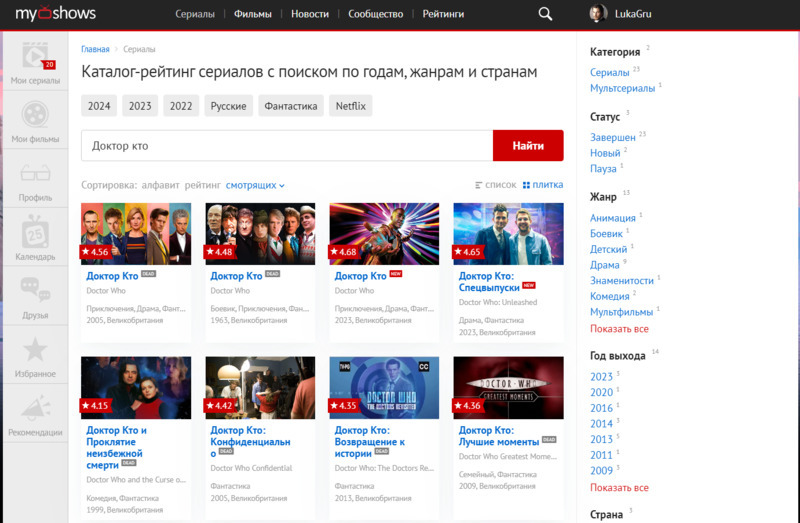Image resolution: width=800 pixels, height=523 pixels.
Task: Focus the Доктор кто search field
Action: (x=287, y=145)
